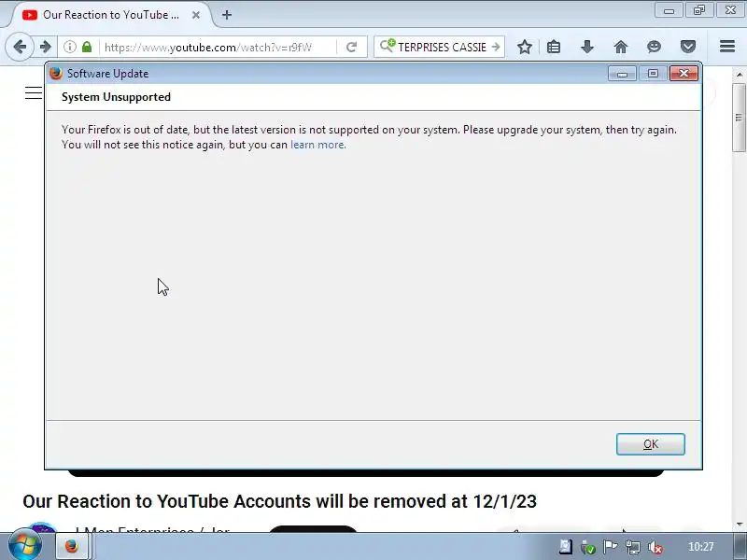The height and width of the screenshot is (560, 747).
Task: Go forward with the Firefox forward arrow
Action: (46, 47)
